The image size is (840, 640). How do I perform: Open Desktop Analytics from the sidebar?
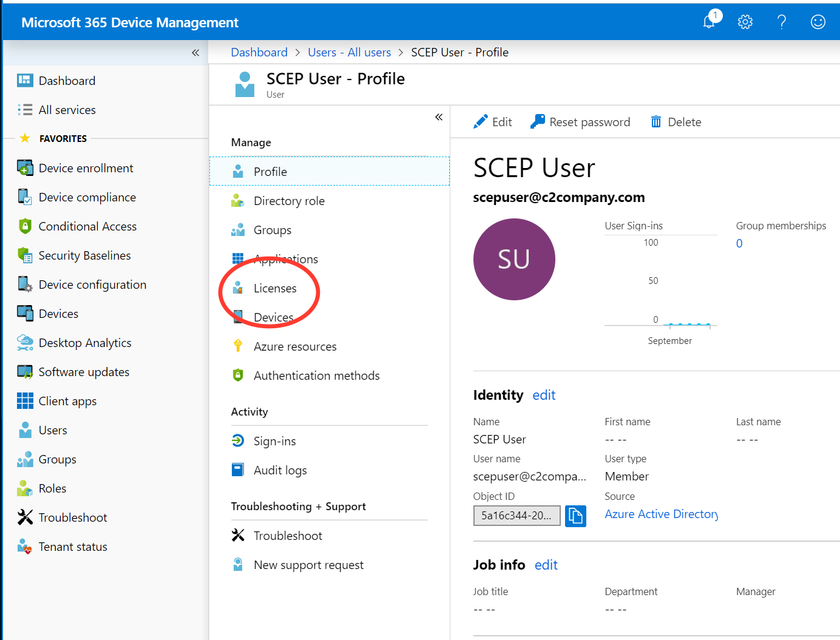(x=85, y=342)
